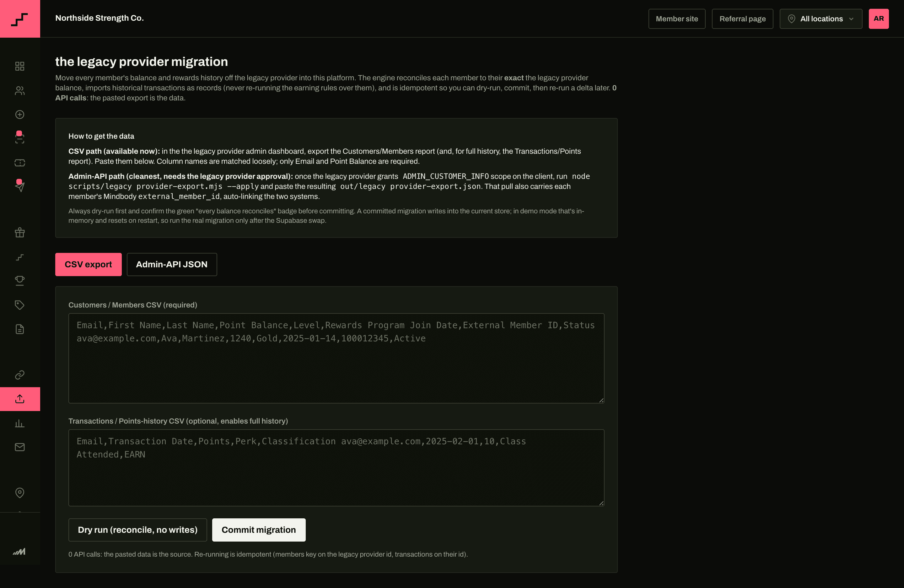The width and height of the screenshot is (904, 588).
Task: Open the members people icon in sidebar
Action: (x=20, y=90)
